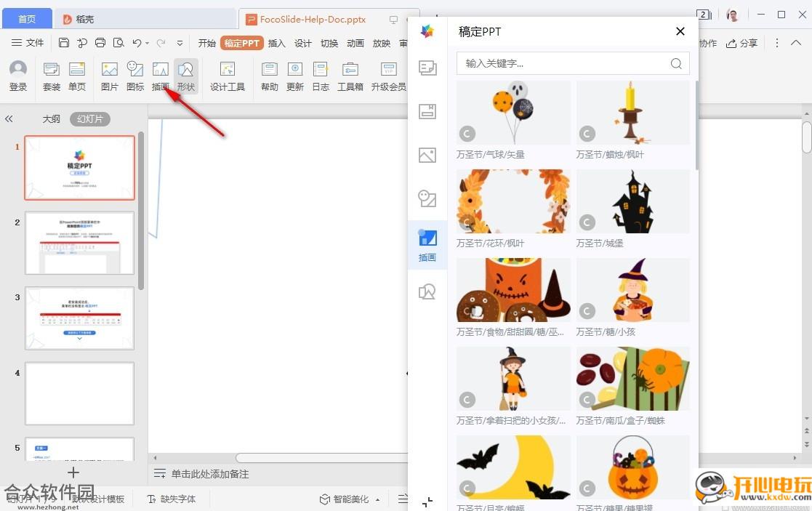Viewport: 812px width, 511px height.
Task: Redo the action with redo icon
Action: pyautogui.click(x=161, y=43)
